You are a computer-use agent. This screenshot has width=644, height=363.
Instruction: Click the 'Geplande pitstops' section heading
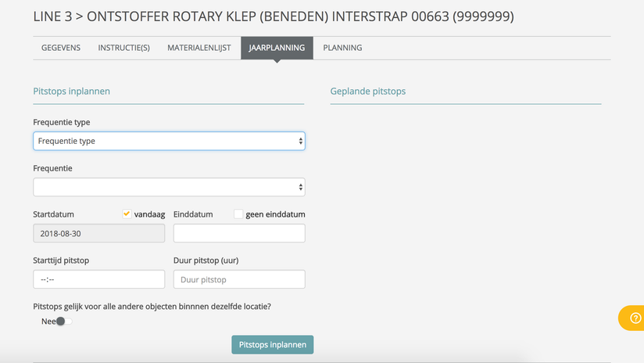(x=368, y=92)
